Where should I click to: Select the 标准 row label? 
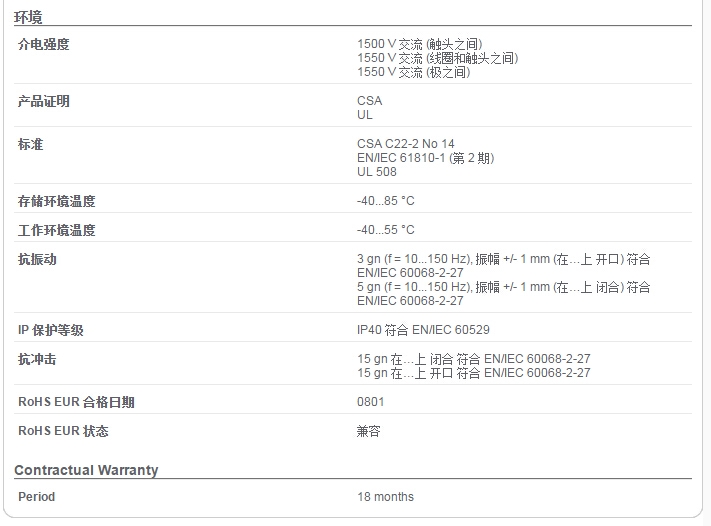click(x=30, y=144)
